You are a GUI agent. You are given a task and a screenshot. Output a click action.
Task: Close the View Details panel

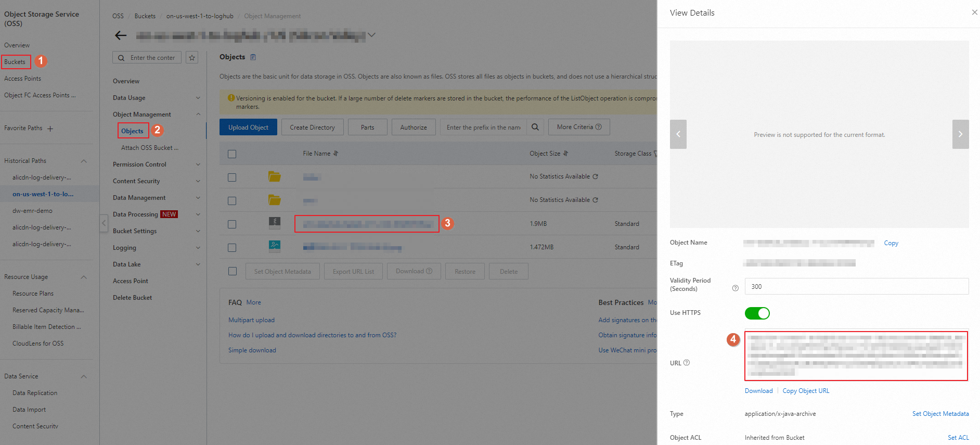click(x=974, y=12)
